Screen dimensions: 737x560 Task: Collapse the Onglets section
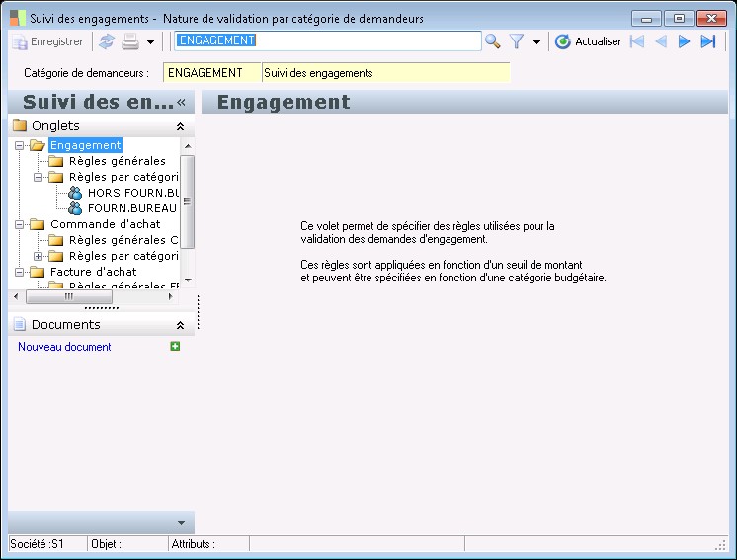(180, 126)
